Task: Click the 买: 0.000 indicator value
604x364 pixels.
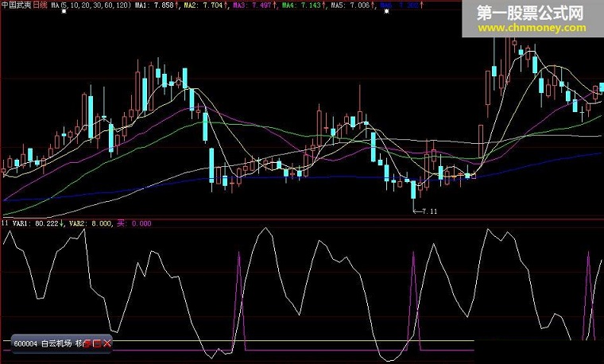Action: click(134, 223)
